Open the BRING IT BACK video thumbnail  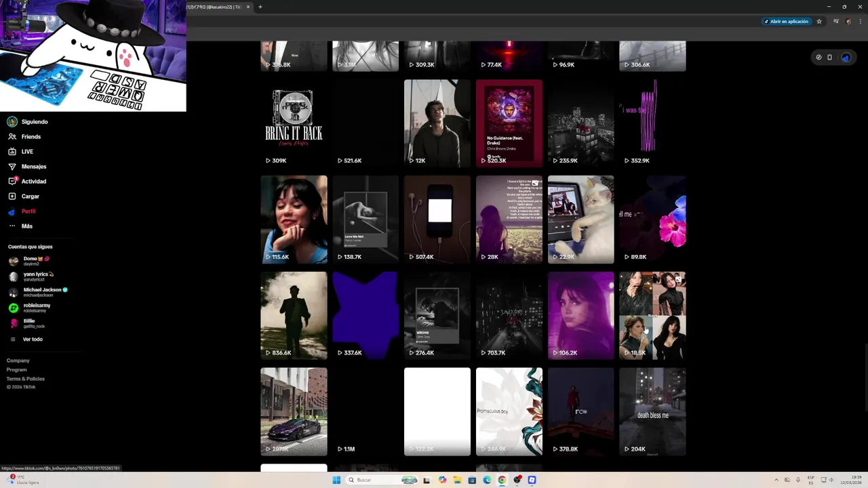pyautogui.click(x=294, y=123)
